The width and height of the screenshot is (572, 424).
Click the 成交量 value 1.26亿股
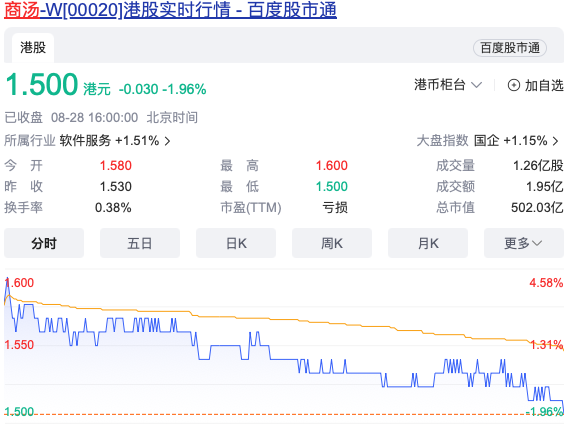click(538, 166)
